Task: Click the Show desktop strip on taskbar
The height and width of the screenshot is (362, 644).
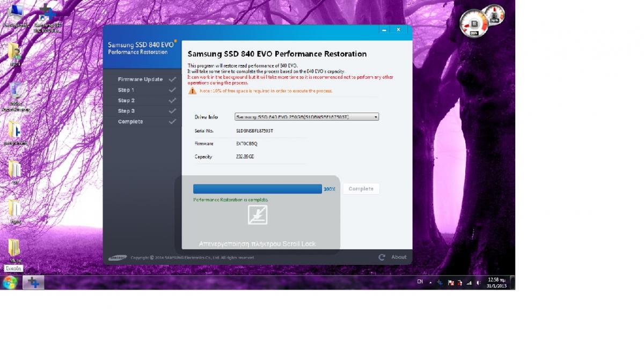Action: [x=513, y=283]
